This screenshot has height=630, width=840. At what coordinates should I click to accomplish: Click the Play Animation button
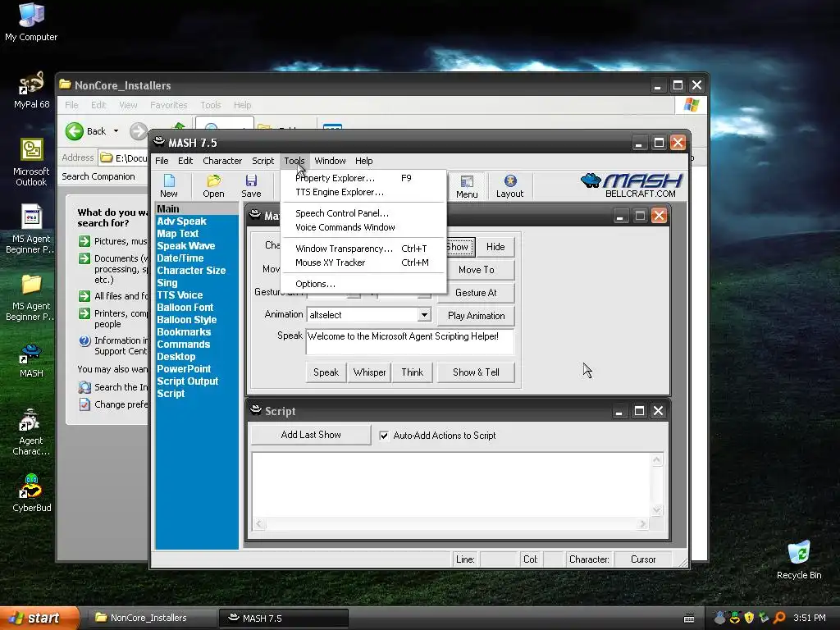point(476,316)
